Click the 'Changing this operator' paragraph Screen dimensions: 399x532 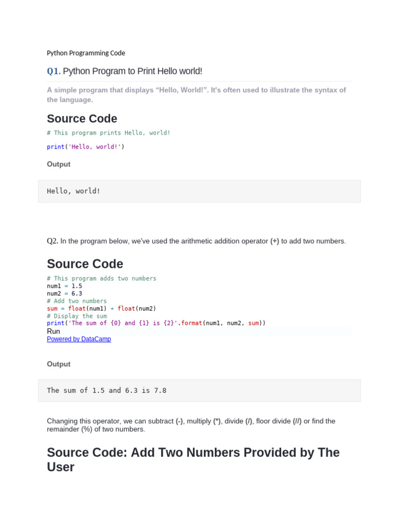point(191,425)
